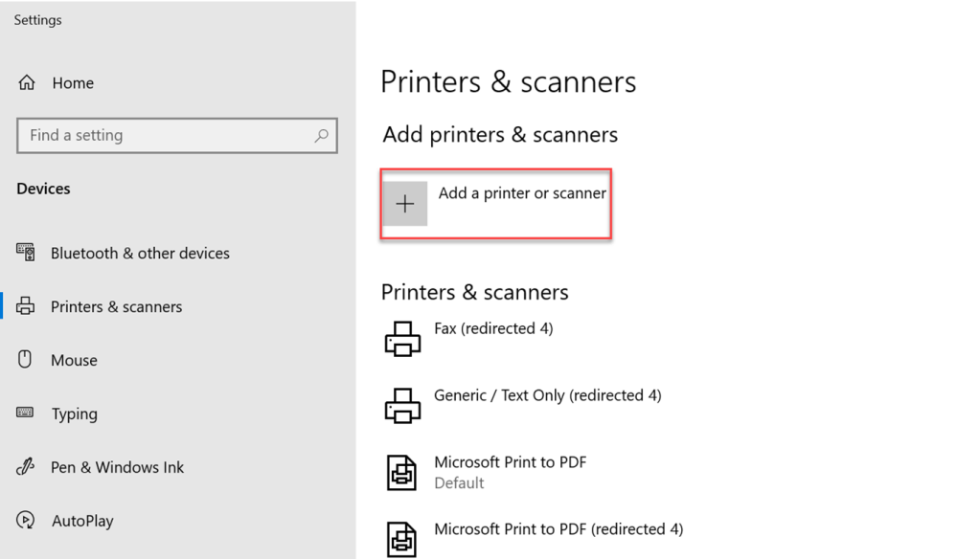Image resolution: width=980 pixels, height=559 pixels.
Task: Click the magnifier icon in search box
Action: coord(321,136)
